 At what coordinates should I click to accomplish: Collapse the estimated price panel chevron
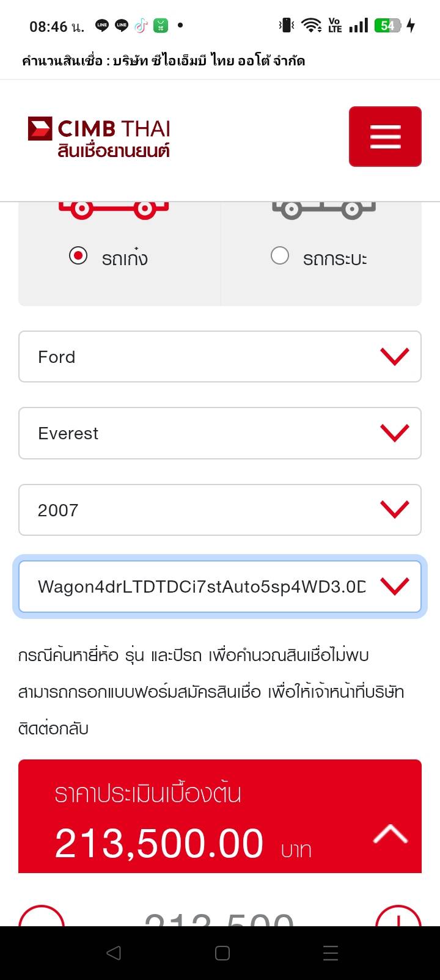(x=390, y=835)
